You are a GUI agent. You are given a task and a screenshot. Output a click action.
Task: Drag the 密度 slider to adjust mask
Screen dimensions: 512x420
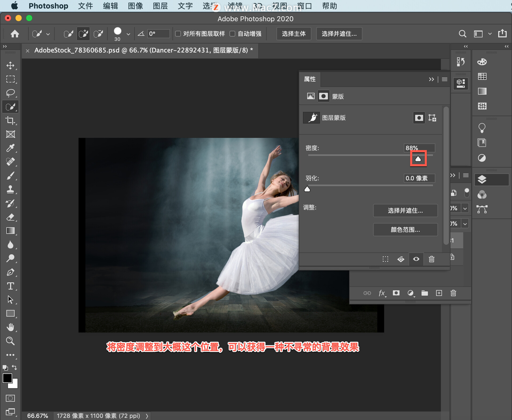[419, 159]
